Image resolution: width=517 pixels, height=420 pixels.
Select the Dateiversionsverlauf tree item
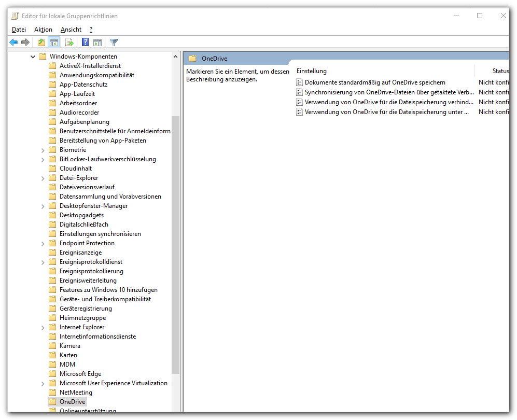pos(87,187)
